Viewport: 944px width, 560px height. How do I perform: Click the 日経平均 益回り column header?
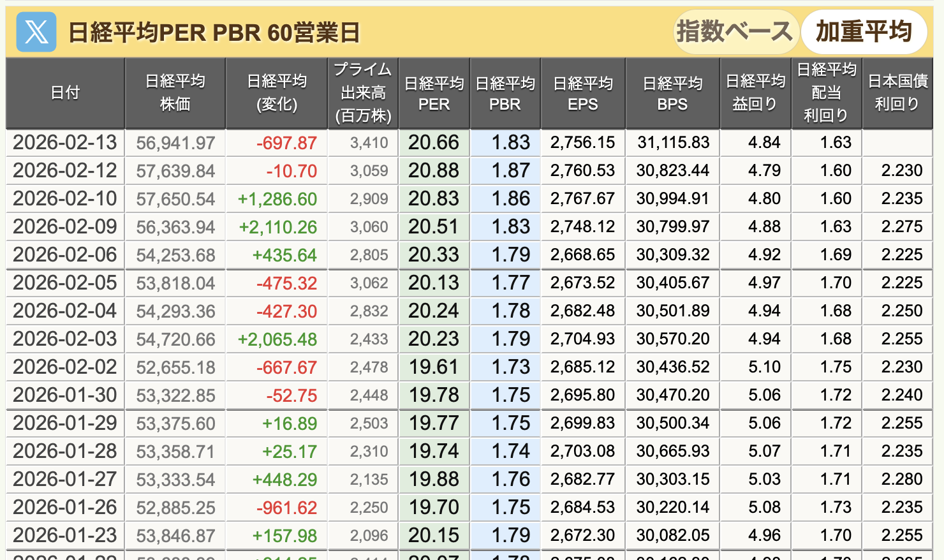point(755,93)
